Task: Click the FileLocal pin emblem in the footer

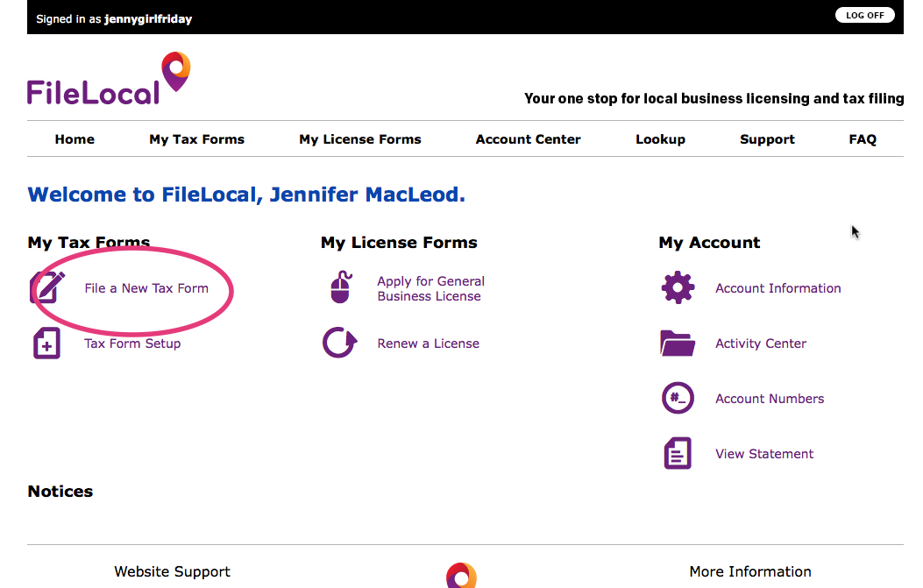Action: tap(461, 576)
